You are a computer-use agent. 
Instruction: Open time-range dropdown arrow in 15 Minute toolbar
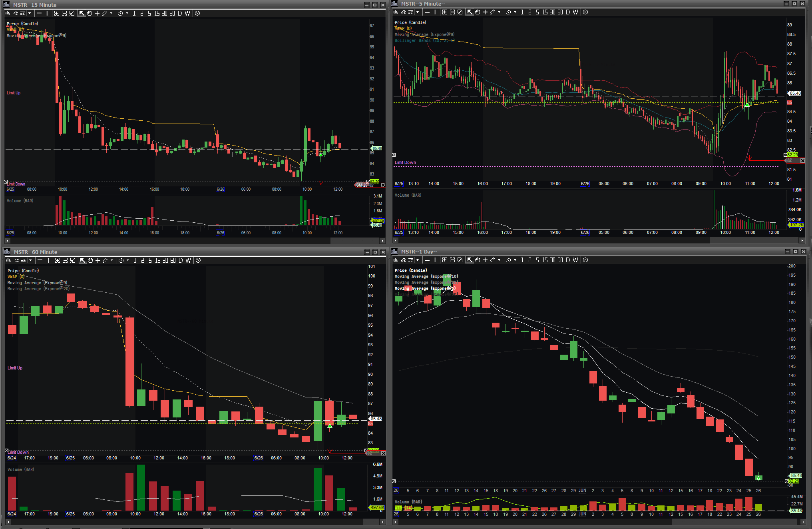tap(127, 13)
